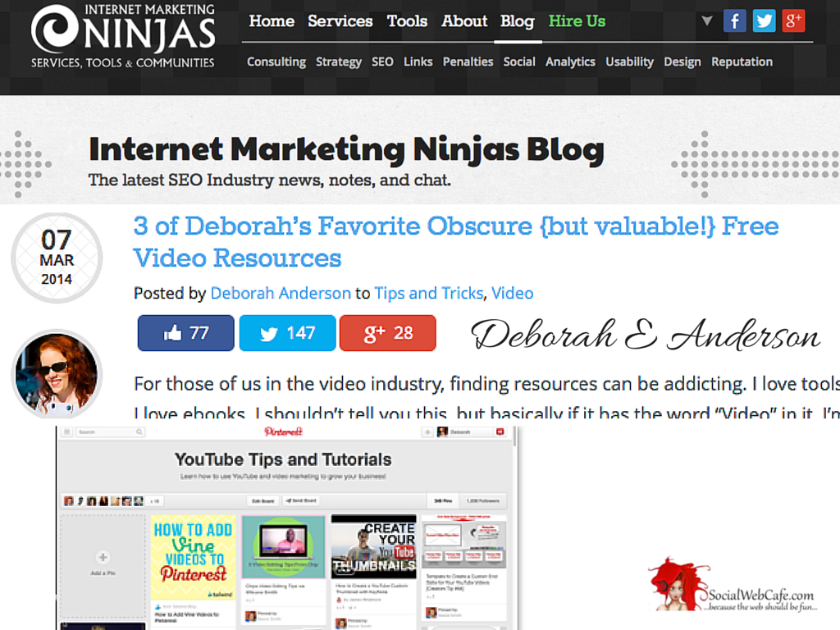Share via Google Plus 28 button
The height and width of the screenshot is (630, 840).
pos(388,333)
